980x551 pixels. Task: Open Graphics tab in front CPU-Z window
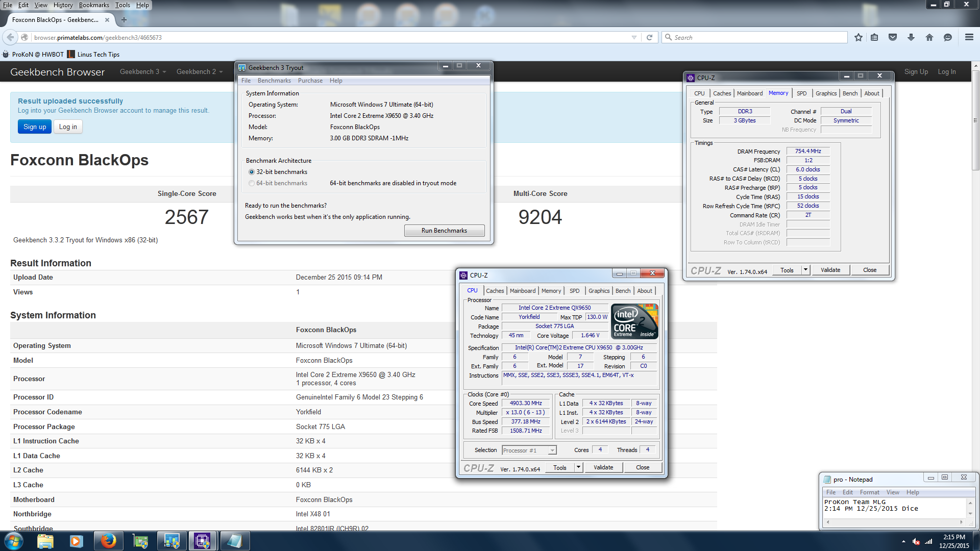[599, 291]
